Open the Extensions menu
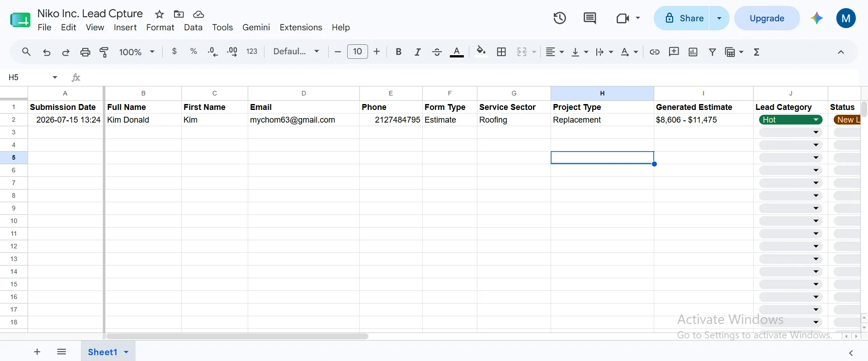Viewport: 868px width, 361px height. (x=301, y=27)
